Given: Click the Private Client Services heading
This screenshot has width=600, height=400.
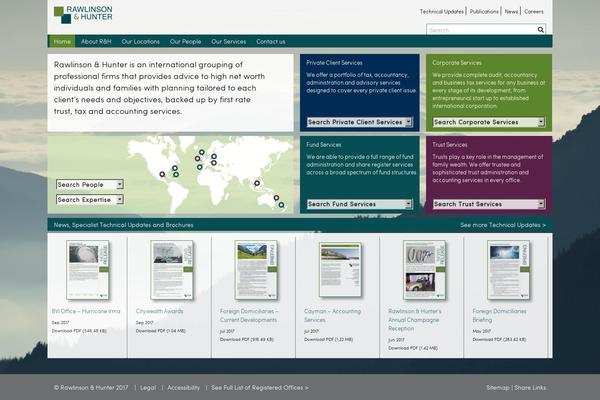Looking at the screenshot, I should [x=334, y=63].
